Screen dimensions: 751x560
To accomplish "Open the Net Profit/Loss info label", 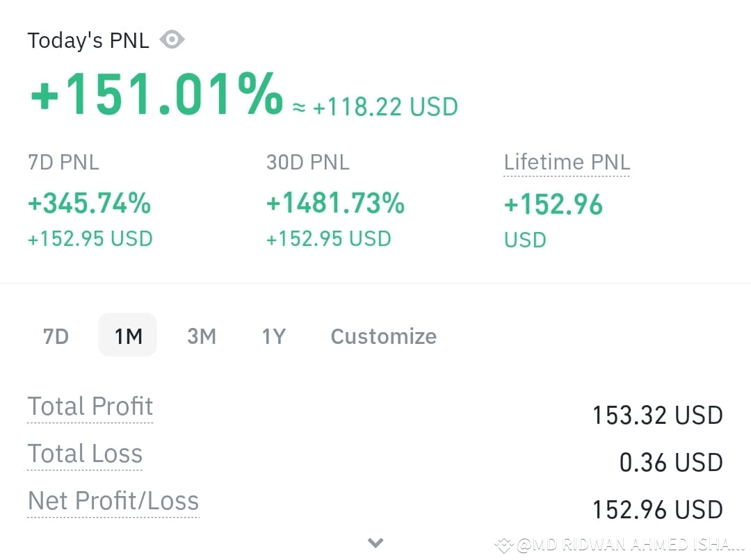I will [x=113, y=501].
